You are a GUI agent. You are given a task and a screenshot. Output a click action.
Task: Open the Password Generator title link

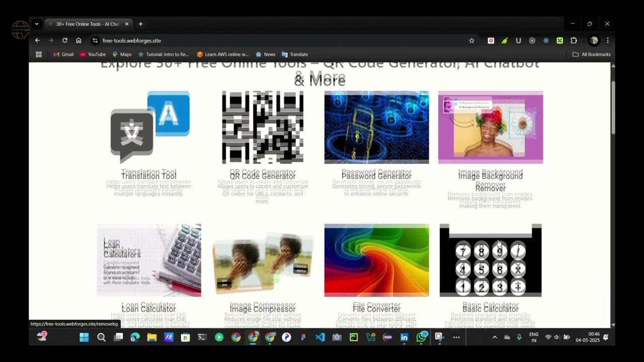(376, 175)
